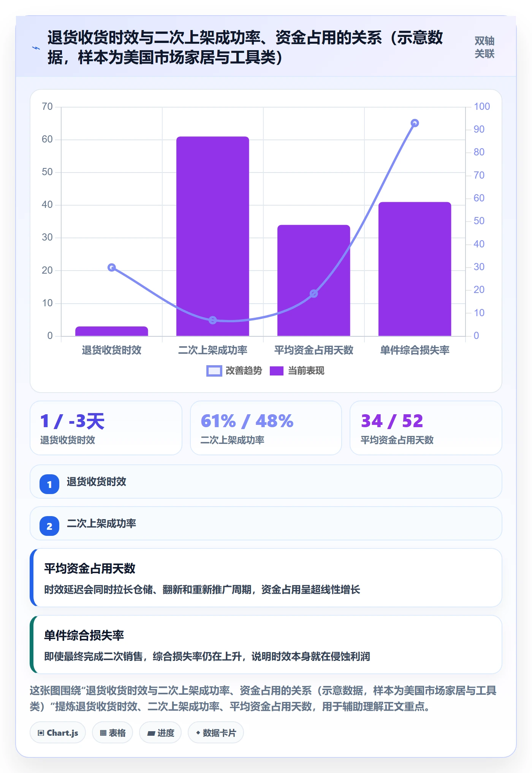Click the 当前表现 legend label
Screen dimensions: 532x773
coord(306,371)
